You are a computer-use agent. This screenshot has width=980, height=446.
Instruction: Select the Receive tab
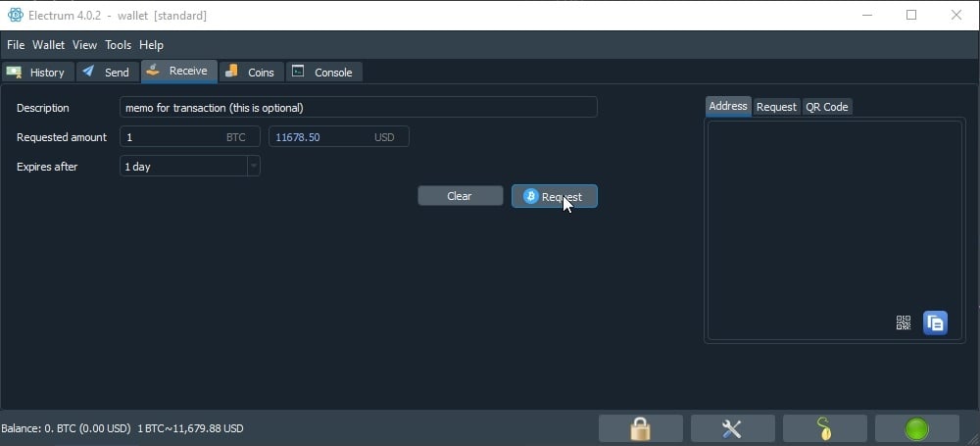(179, 72)
